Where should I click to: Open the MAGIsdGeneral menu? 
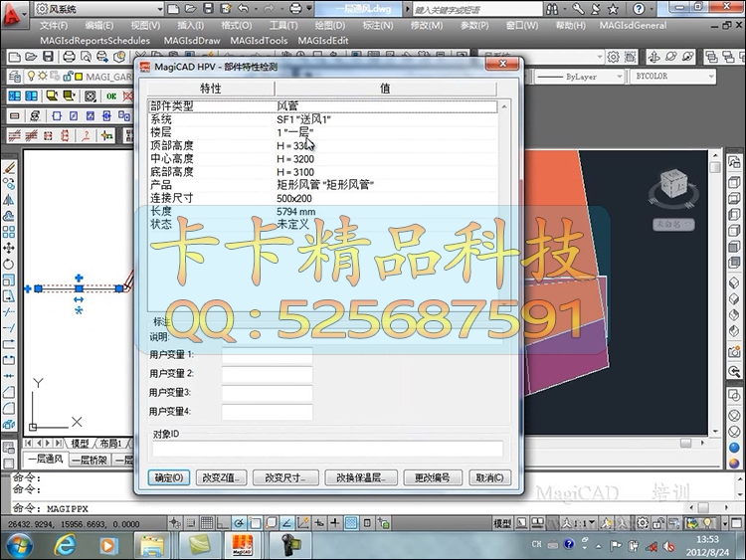click(633, 25)
